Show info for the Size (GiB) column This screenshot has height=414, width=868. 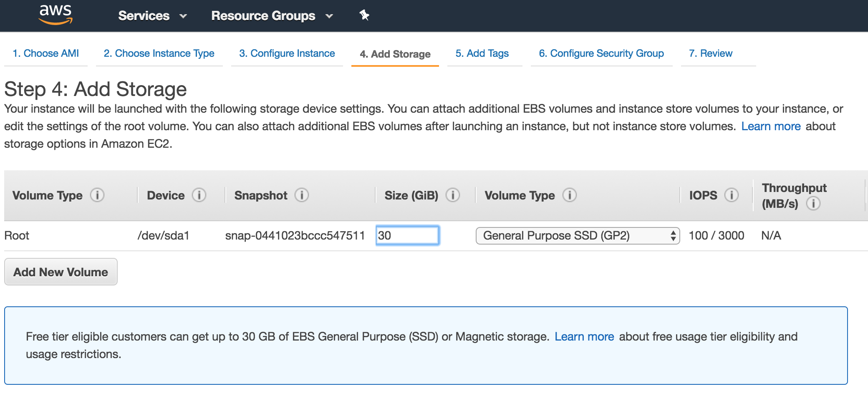[x=453, y=195]
